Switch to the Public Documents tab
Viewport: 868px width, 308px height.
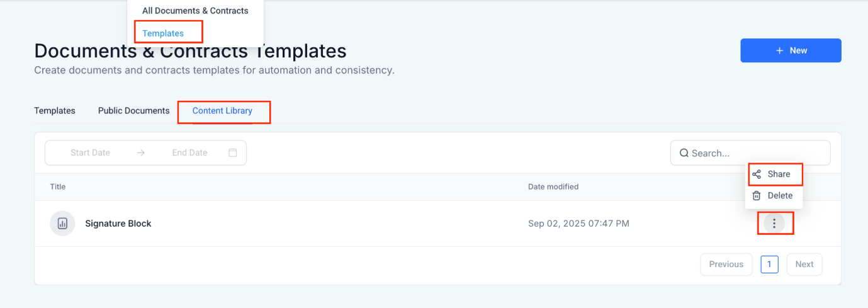pyautogui.click(x=133, y=111)
